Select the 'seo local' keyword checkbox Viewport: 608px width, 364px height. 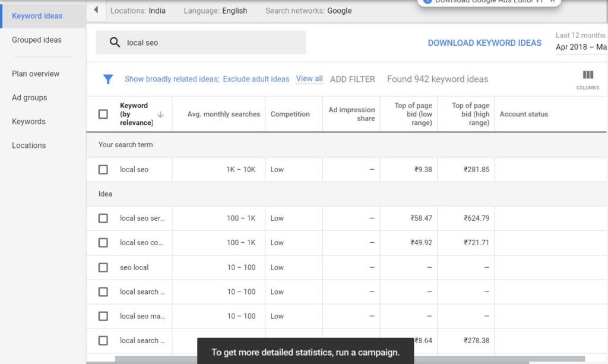(x=103, y=267)
